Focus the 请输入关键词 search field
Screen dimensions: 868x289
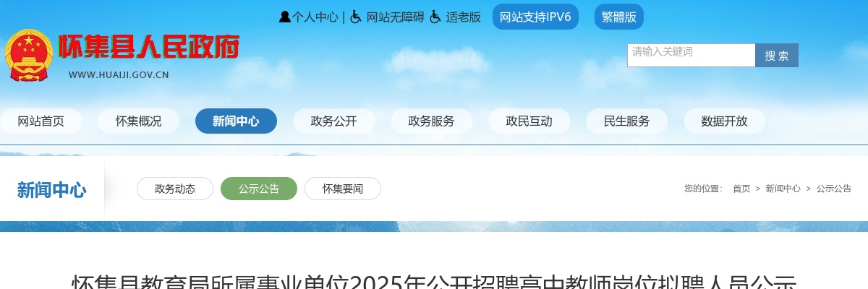point(692,55)
